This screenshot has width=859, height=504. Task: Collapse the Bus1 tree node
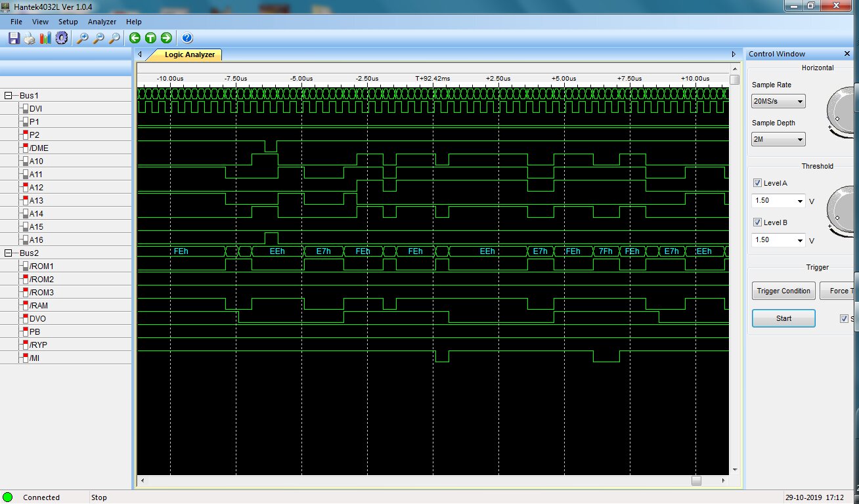[9, 95]
